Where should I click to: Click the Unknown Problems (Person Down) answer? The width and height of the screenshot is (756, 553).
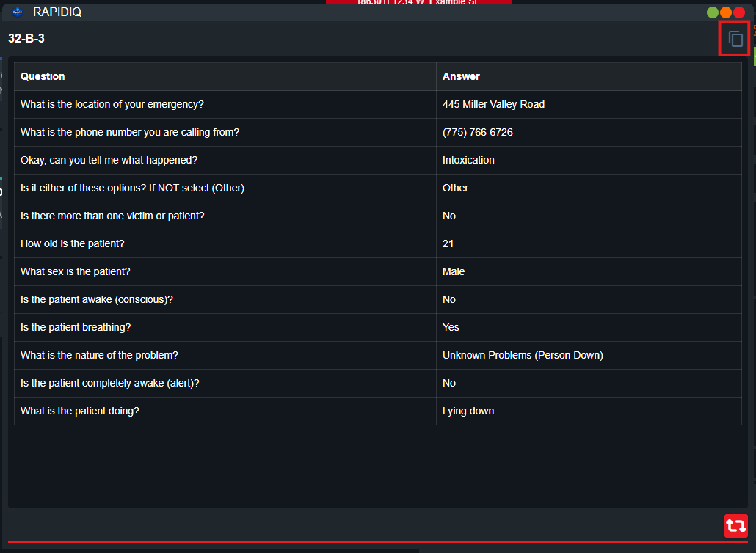point(523,355)
